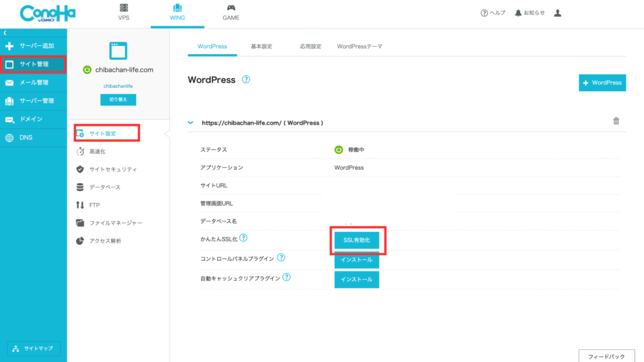Select サイト管理 in sidebar
This screenshot has width=644, height=362.
point(33,65)
